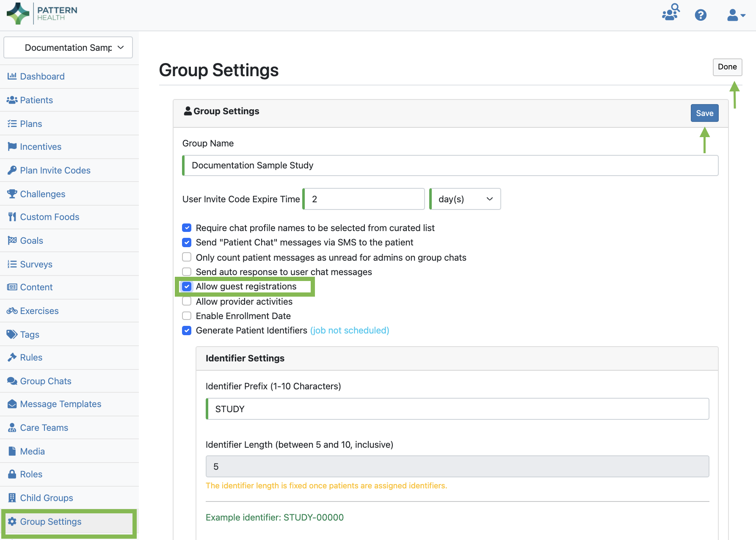
Task: Open Plan Invite Codes page
Action: [x=55, y=171]
